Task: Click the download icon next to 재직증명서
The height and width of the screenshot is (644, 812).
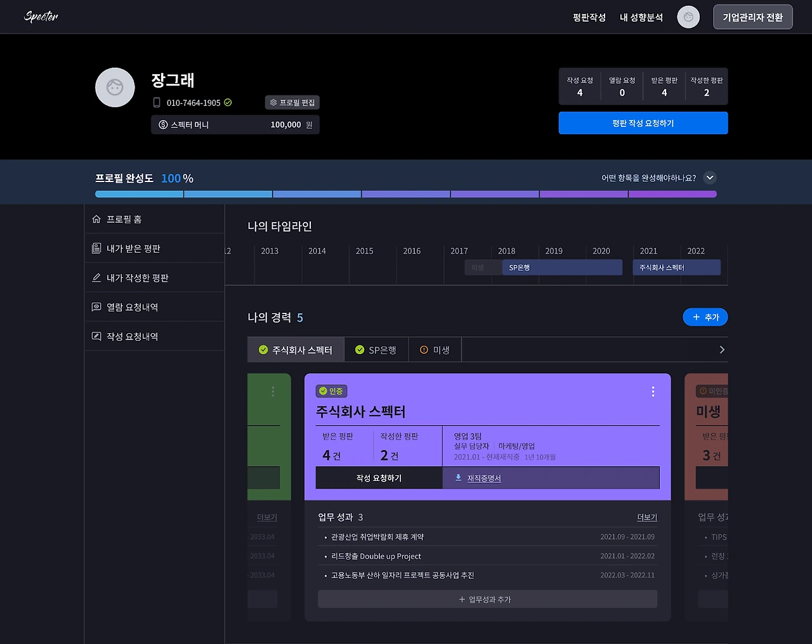Action: (459, 478)
